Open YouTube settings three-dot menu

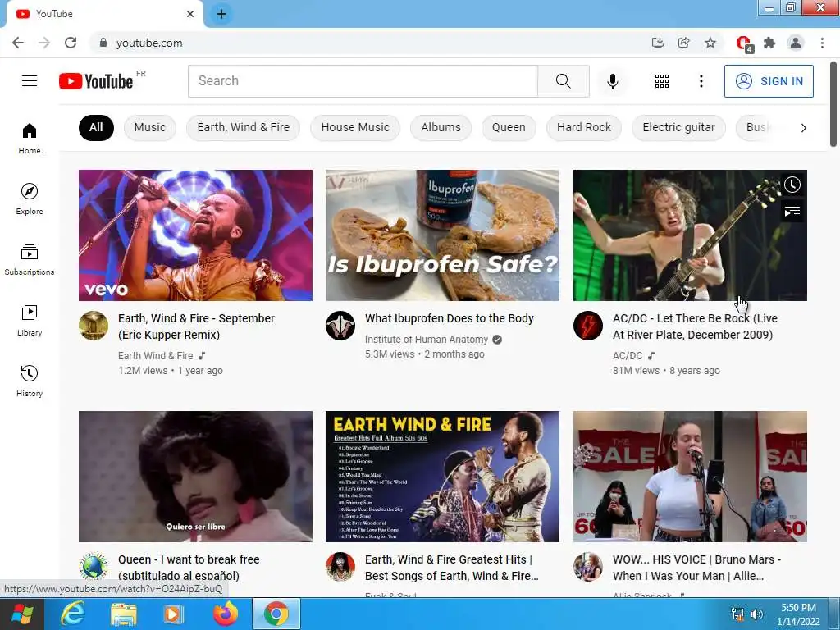point(701,81)
